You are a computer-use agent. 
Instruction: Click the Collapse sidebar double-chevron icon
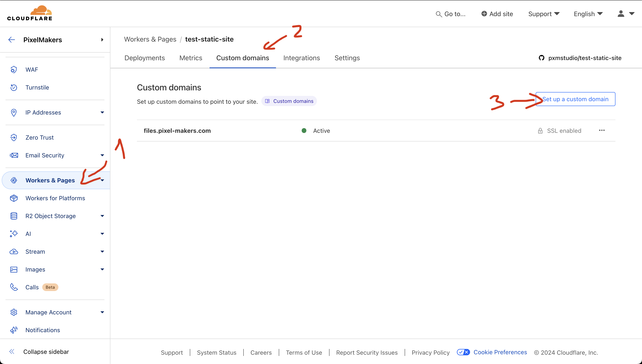pyautogui.click(x=12, y=352)
